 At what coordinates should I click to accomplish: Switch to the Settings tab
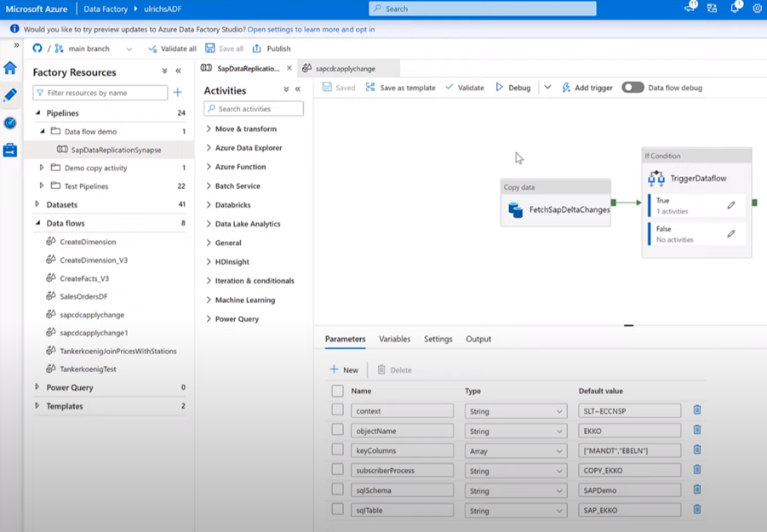[x=438, y=339]
